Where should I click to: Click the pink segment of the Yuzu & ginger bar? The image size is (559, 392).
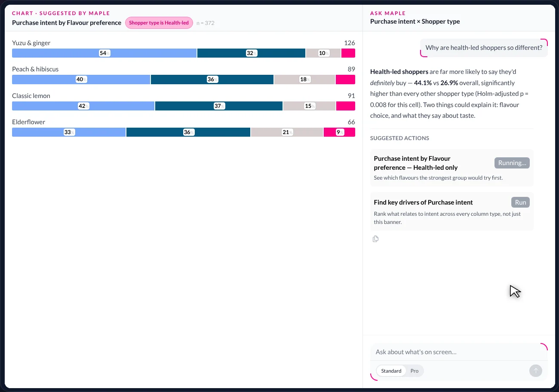click(x=348, y=53)
